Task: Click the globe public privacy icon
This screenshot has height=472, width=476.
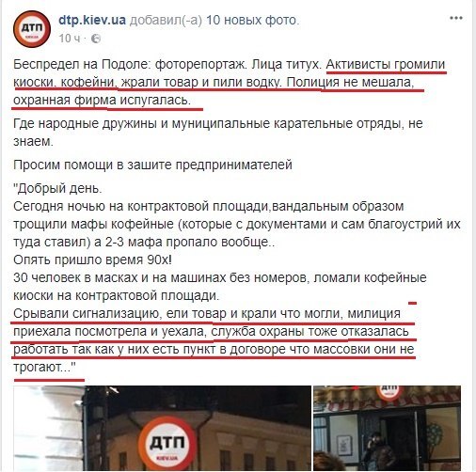Action: tap(96, 39)
